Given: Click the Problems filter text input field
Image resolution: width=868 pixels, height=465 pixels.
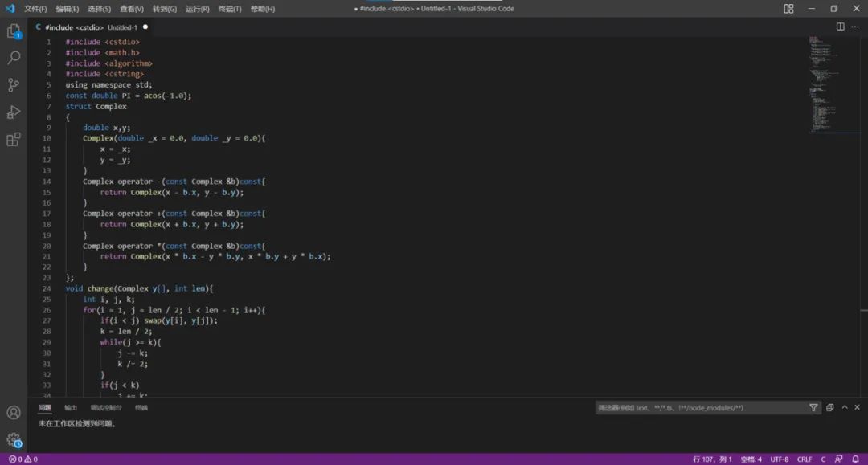Looking at the screenshot, I should 699,408.
